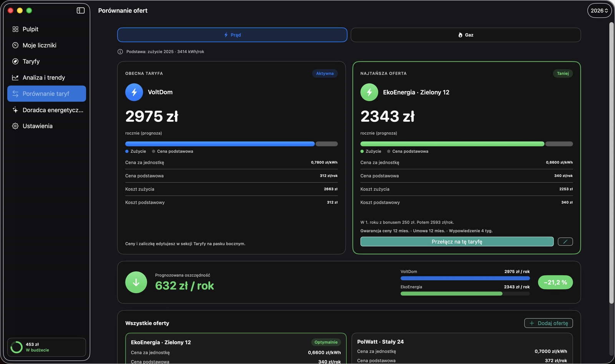Click the EkoEnergia green lightning logo

pyautogui.click(x=369, y=92)
